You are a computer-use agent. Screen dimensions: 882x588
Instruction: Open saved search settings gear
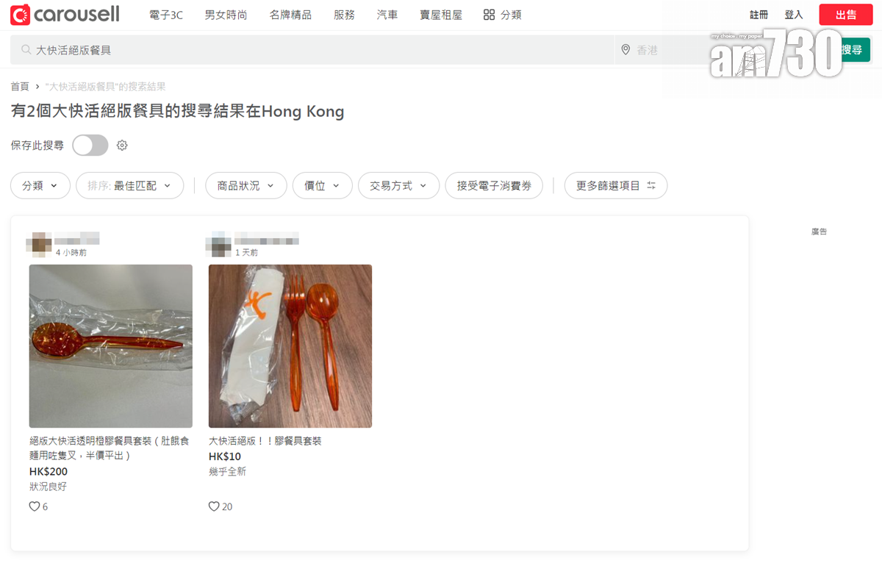point(122,146)
